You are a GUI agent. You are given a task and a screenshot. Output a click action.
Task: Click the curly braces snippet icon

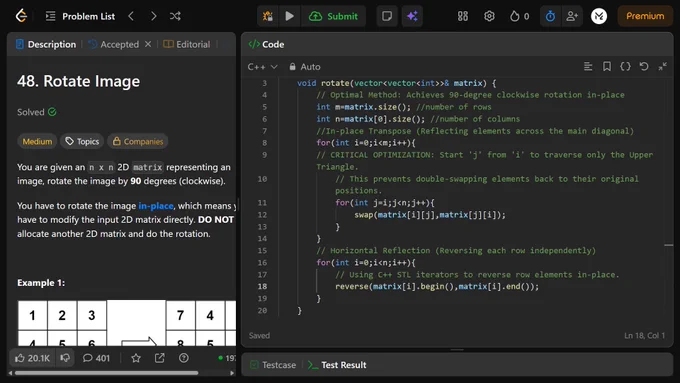coord(625,66)
